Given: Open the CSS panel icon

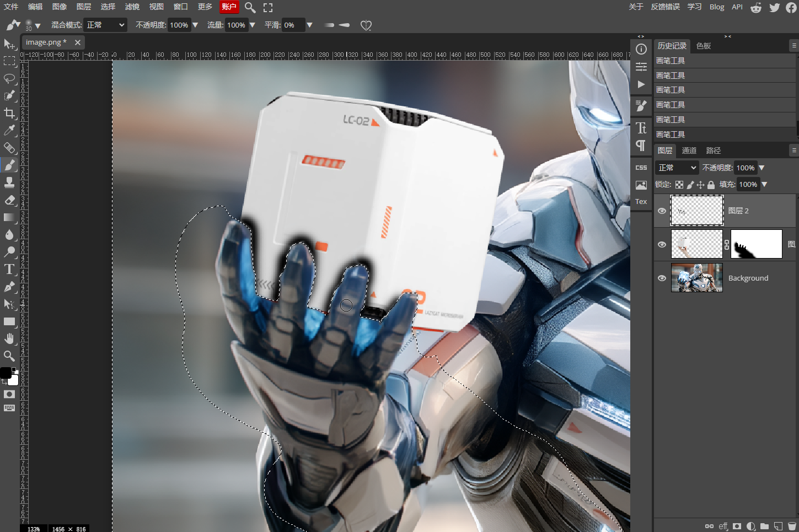Looking at the screenshot, I should pyautogui.click(x=641, y=168).
